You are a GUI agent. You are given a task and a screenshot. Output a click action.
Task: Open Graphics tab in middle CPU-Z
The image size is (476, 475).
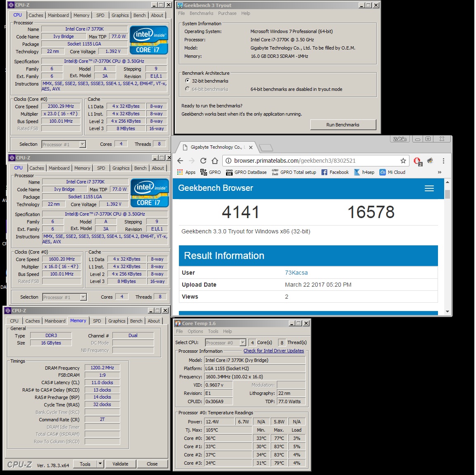(121, 168)
